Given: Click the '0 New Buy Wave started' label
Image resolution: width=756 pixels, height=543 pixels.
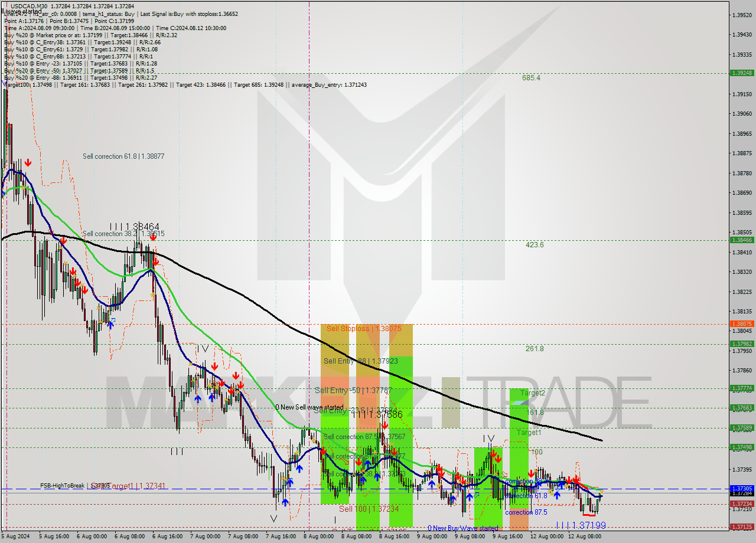Looking at the screenshot, I should pos(464,528).
